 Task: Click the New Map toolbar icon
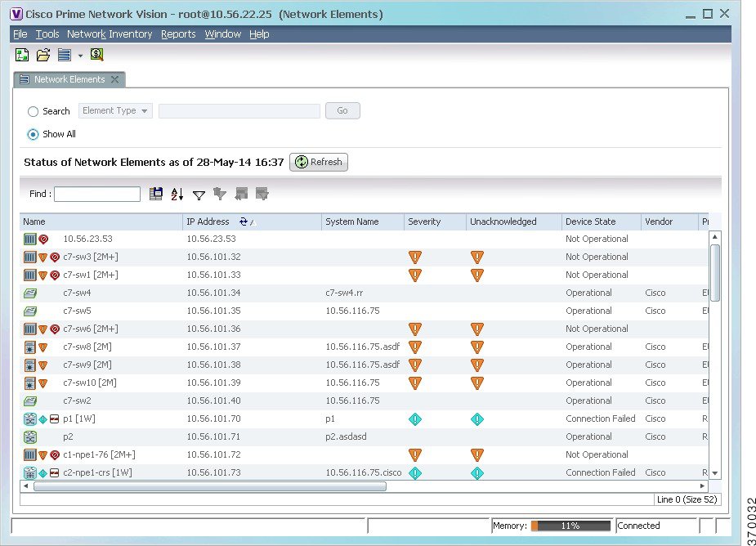point(22,55)
